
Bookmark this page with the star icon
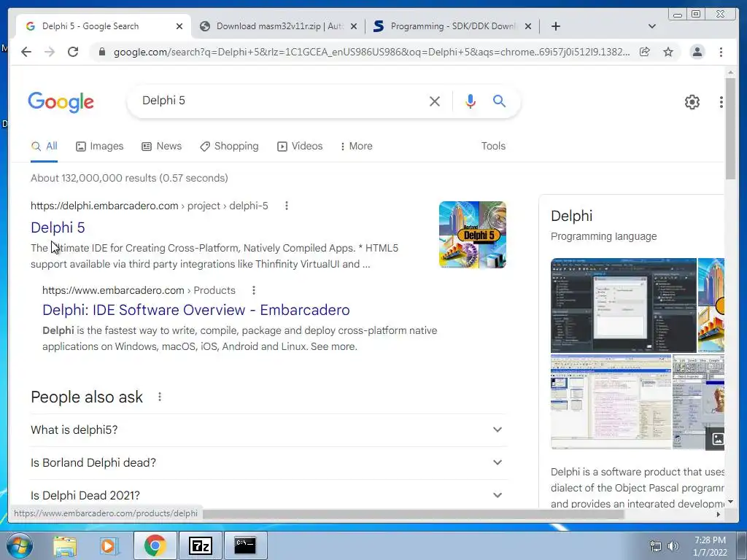point(668,52)
